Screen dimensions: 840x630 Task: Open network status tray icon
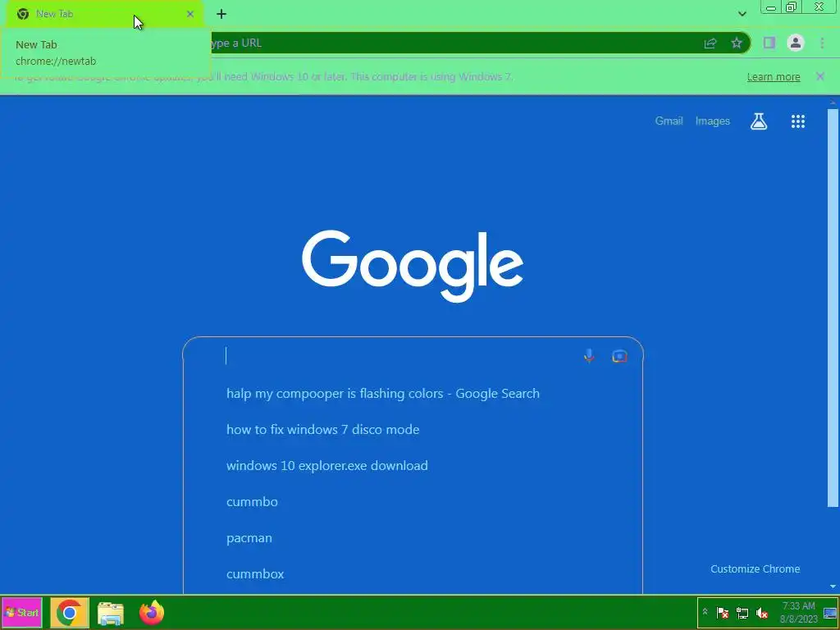click(x=742, y=613)
